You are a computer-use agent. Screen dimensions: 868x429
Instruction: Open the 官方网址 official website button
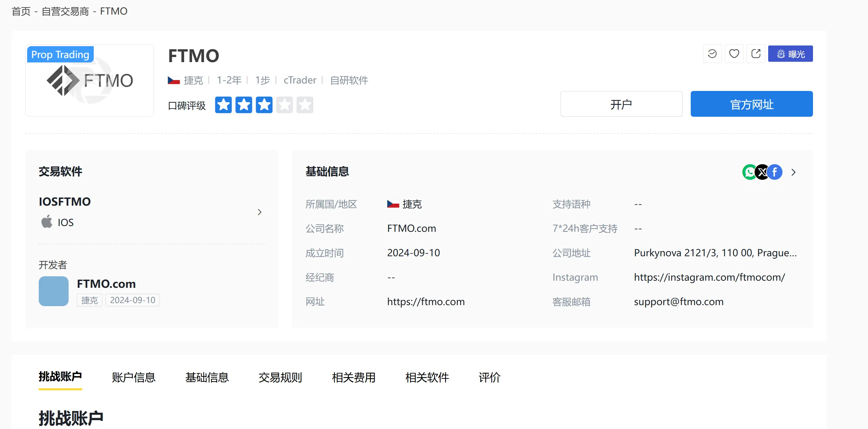pyautogui.click(x=752, y=104)
